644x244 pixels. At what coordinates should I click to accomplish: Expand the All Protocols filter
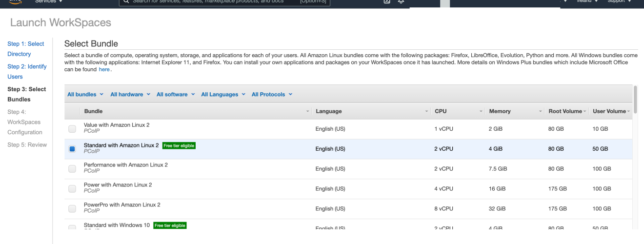point(272,95)
